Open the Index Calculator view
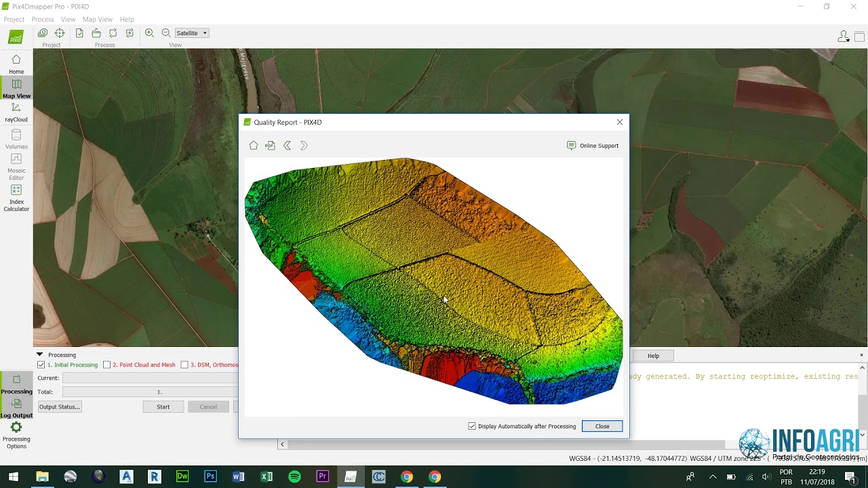 click(16, 198)
